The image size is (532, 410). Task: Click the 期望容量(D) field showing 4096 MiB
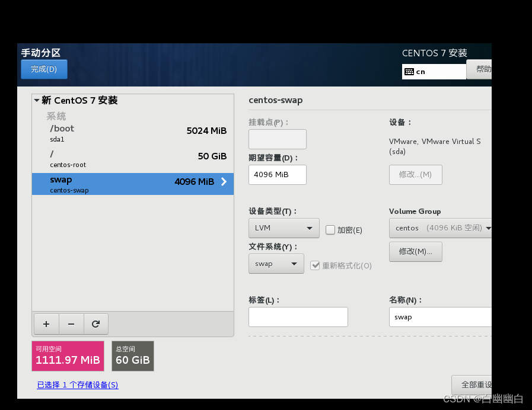pyautogui.click(x=278, y=175)
